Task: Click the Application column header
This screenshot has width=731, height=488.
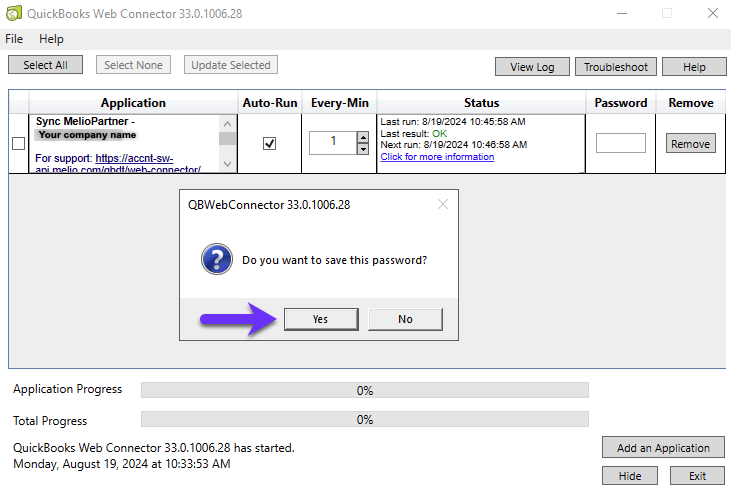Action: [133, 103]
